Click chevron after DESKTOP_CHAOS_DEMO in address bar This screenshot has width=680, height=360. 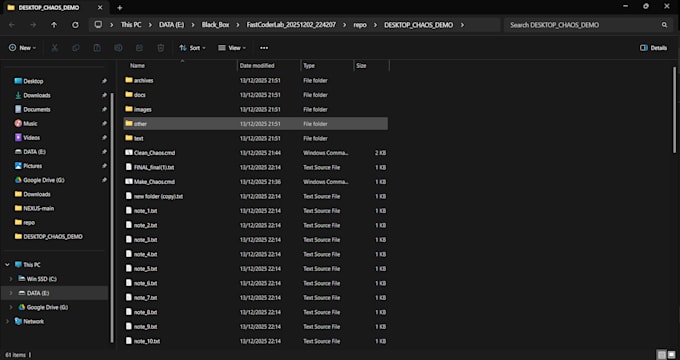click(x=462, y=25)
